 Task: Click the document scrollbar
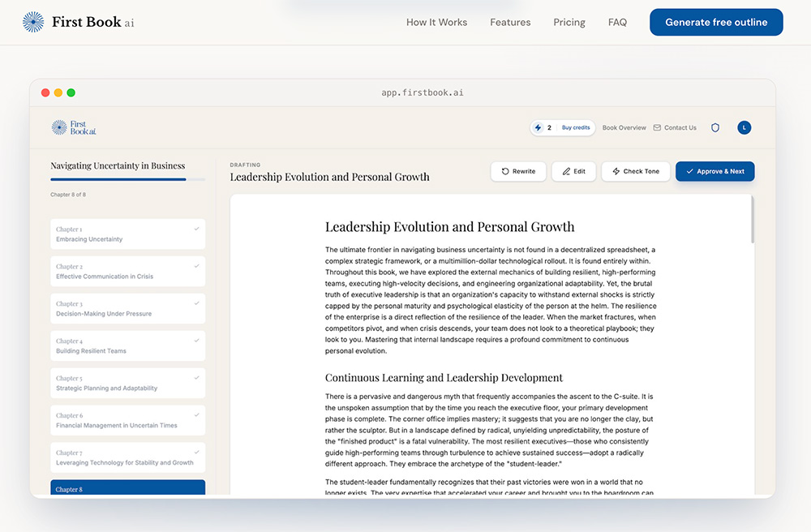click(752, 219)
